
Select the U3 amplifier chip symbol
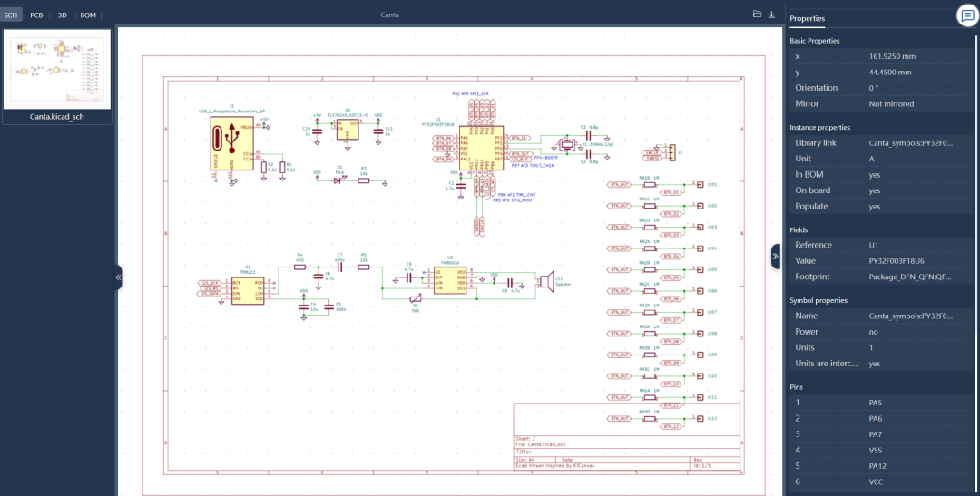coord(451,280)
